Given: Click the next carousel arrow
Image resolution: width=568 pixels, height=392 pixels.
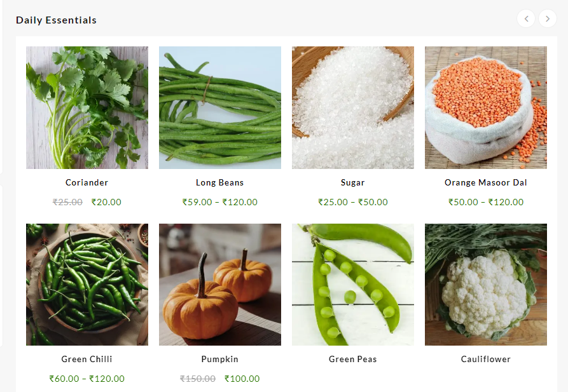Looking at the screenshot, I should pyautogui.click(x=548, y=18).
